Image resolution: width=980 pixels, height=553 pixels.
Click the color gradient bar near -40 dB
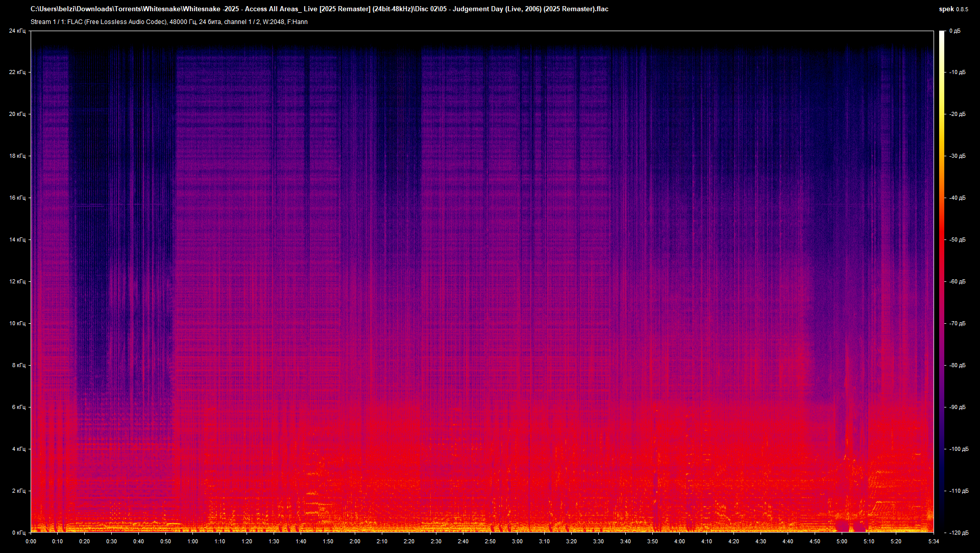click(x=942, y=198)
